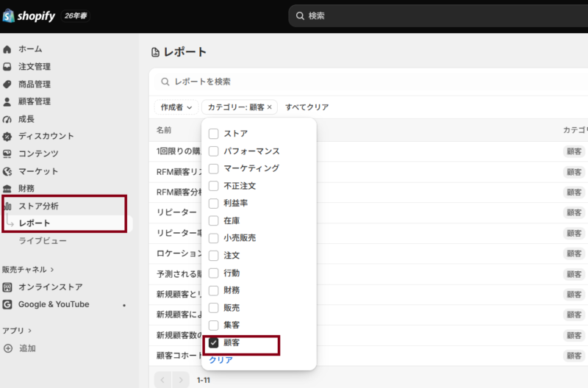Go to the previous page arrow

point(162,380)
